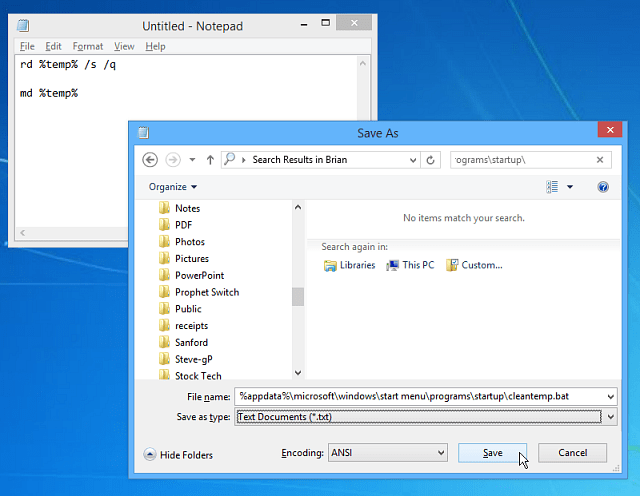Image resolution: width=640 pixels, height=496 pixels.
Task: Search again in Libraries
Action: (349, 265)
